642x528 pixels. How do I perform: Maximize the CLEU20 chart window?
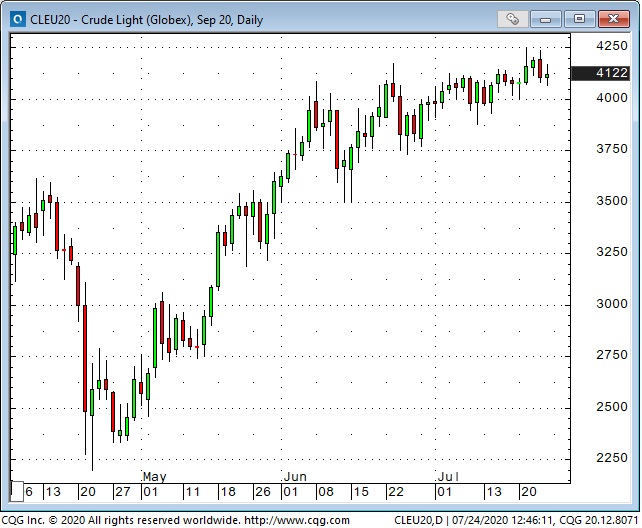pyautogui.click(x=579, y=19)
